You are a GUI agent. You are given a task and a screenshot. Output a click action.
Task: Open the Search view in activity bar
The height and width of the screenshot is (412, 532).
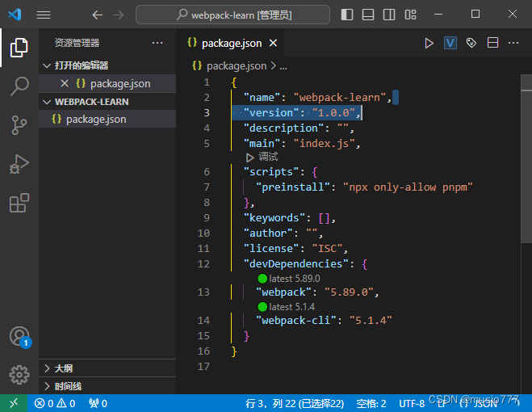pos(19,86)
